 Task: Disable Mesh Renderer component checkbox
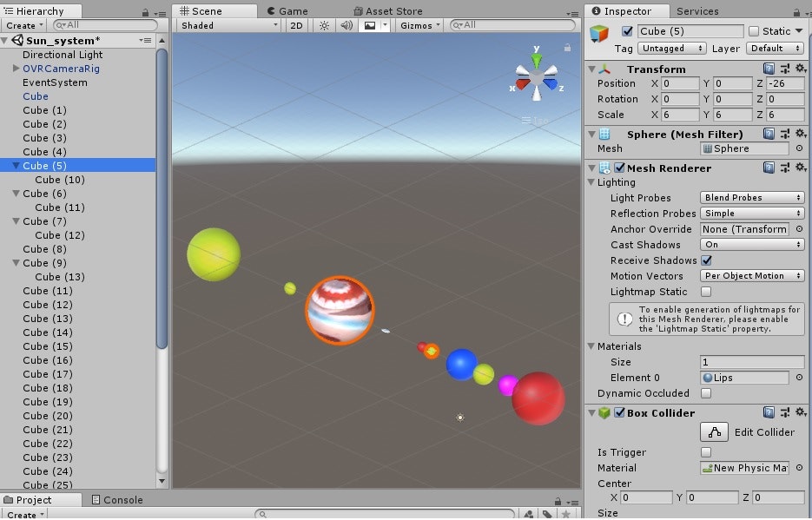coord(619,168)
